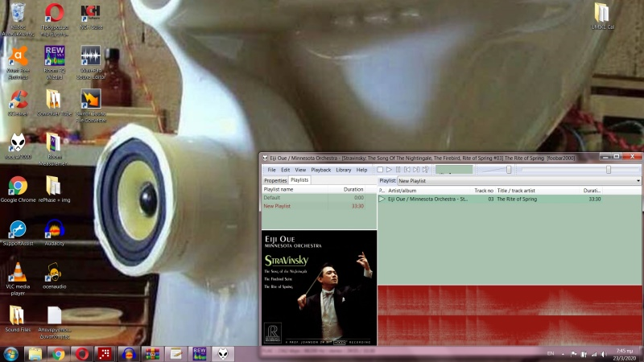The width and height of the screenshot is (644, 362).
Task: Sort by Track no column header
Action: [483, 191]
